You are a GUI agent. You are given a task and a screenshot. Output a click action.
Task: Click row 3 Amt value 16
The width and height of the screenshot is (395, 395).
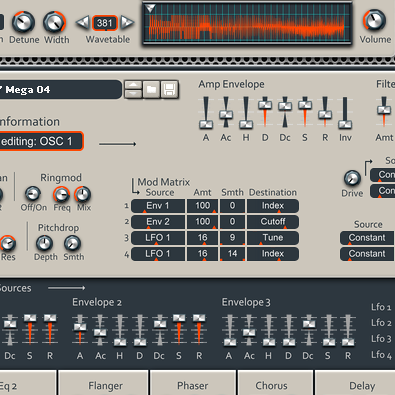tap(202, 238)
